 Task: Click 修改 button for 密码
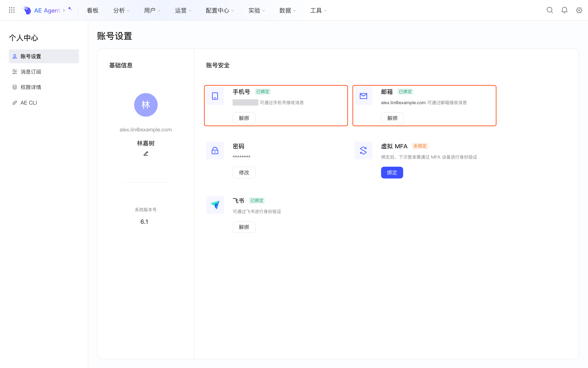(x=244, y=173)
